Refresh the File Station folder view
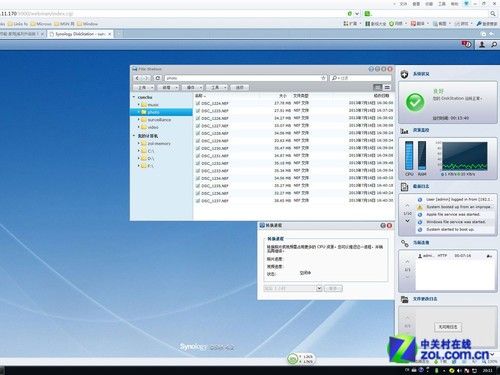The width and height of the screenshot is (500, 375). tap(158, 78)
